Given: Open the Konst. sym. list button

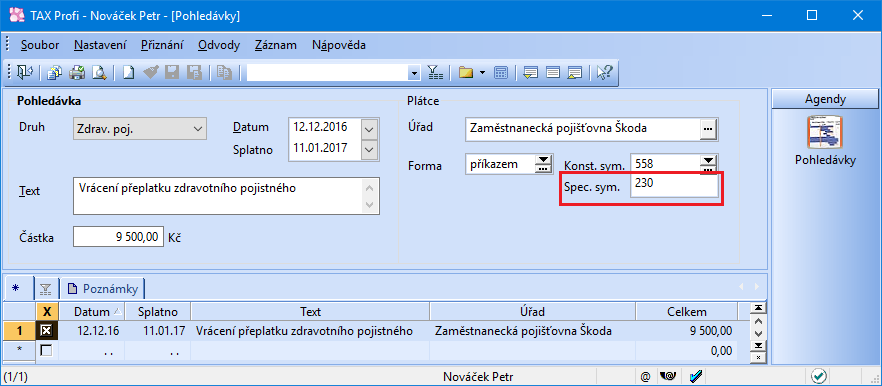Looking at the screenshot, I should [x=708, y=163].
